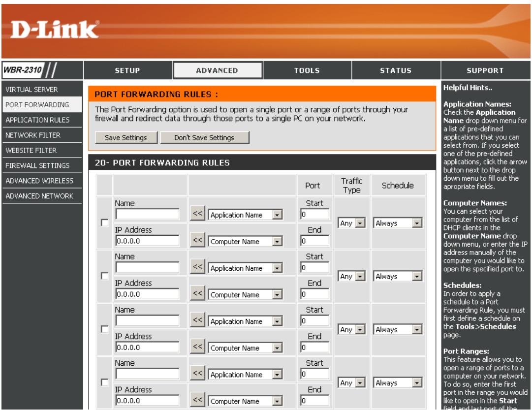Click the << button beside first rule's Application Name
This screenshot has height=411, width=532.
click(197, 214)
